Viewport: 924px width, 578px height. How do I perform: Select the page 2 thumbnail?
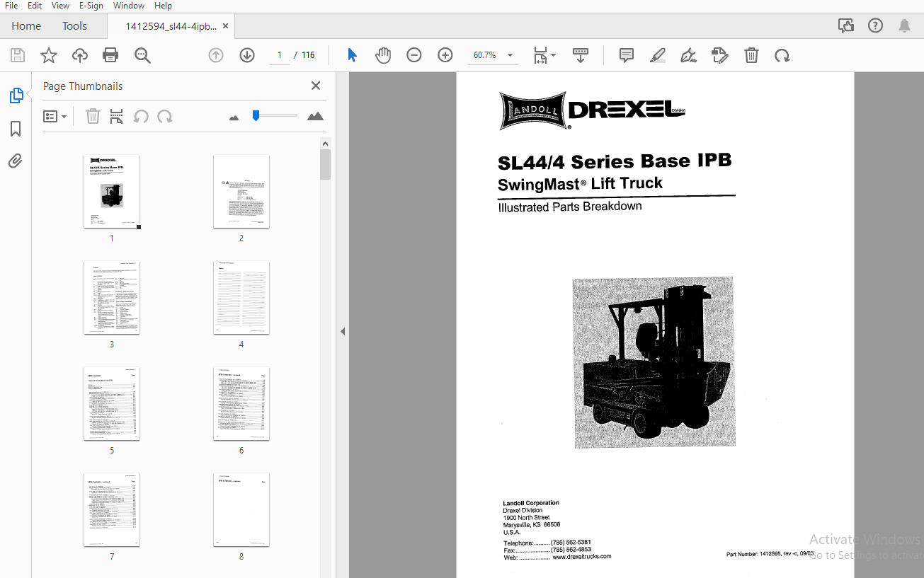coord(241,192)
